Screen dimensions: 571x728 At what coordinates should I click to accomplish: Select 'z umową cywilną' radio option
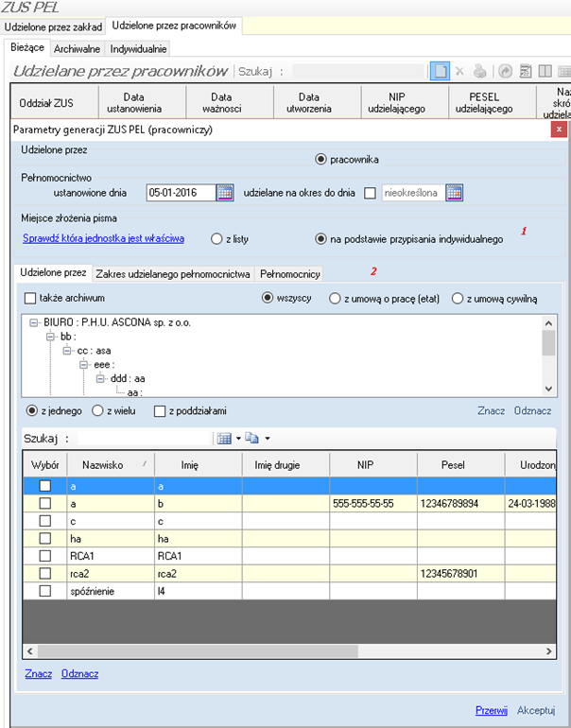point(458,299)
